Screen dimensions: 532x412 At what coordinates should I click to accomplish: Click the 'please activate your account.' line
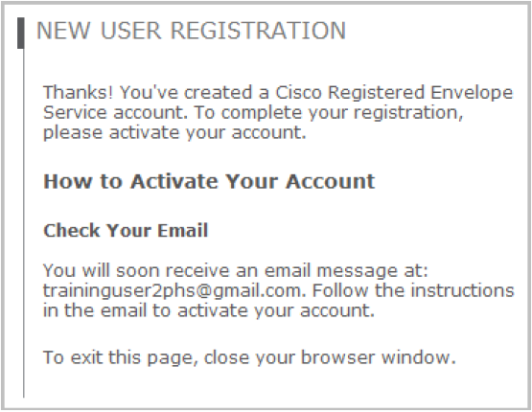(x=174, y=132)
